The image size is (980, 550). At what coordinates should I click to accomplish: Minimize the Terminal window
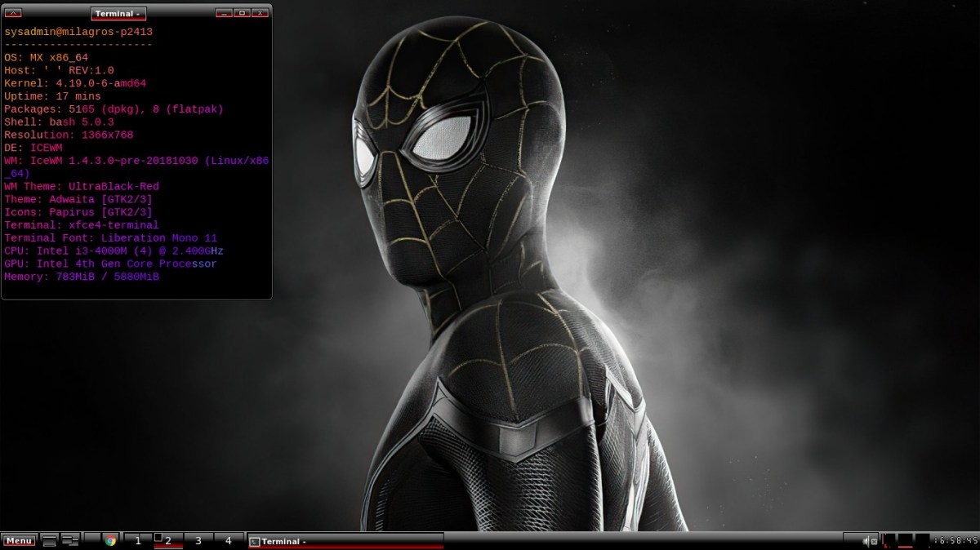click(x=224, y=13)
